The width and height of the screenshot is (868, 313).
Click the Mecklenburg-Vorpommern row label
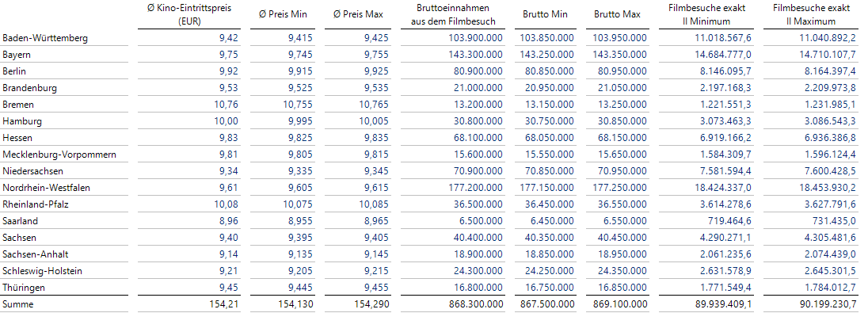point(59,155)
